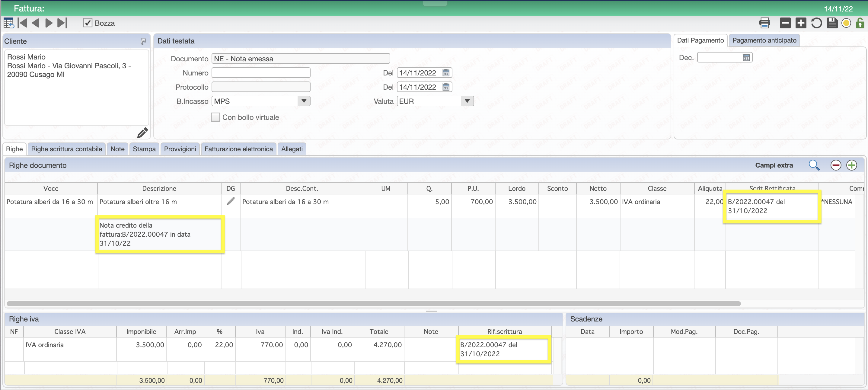
Task: Select the Pagamento anticipato tab
Action: coord(764,40)
